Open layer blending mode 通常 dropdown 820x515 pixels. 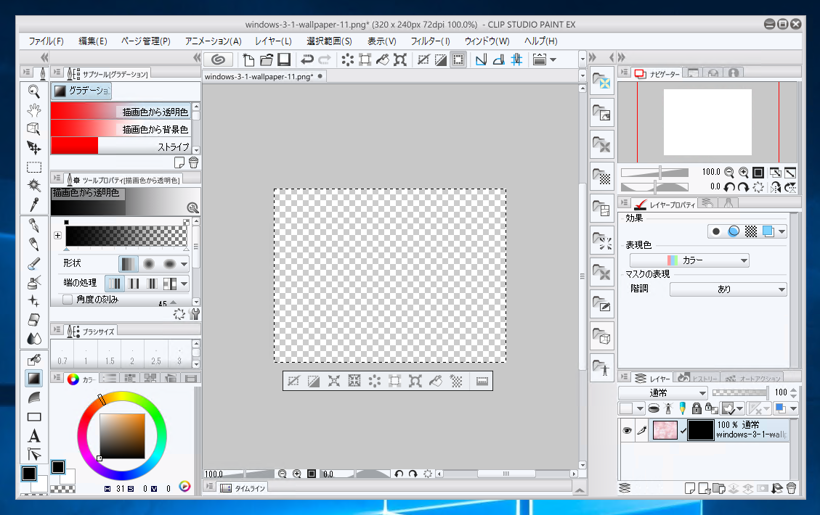(663, 393)
